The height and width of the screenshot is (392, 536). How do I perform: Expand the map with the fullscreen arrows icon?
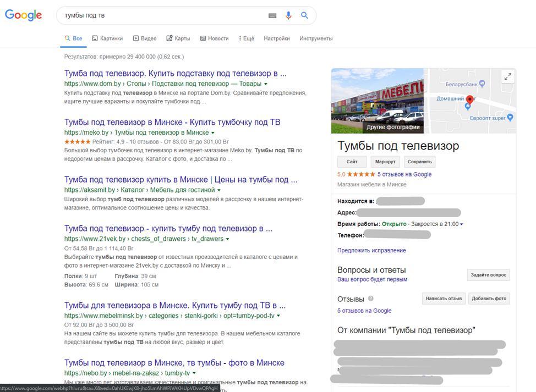pyautogui.click(x=508, y=76)
